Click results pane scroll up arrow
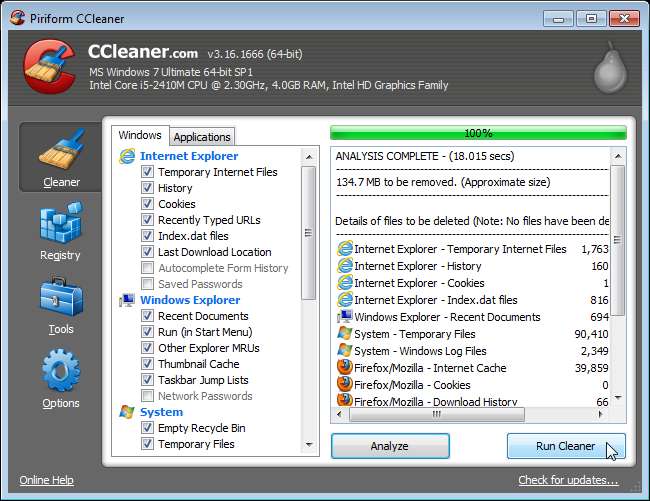Viewport: 650px width, 501px height. (618, 156)
